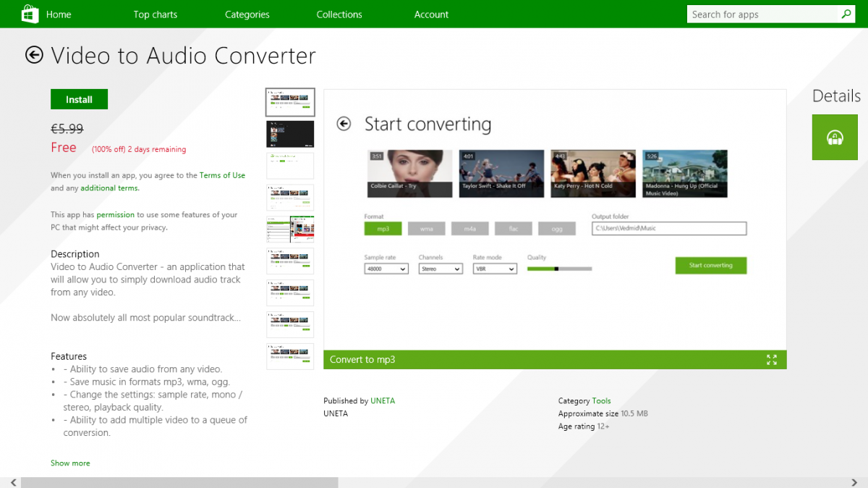
Task: Open the additional terms link
Action: [x=110, y=188]
